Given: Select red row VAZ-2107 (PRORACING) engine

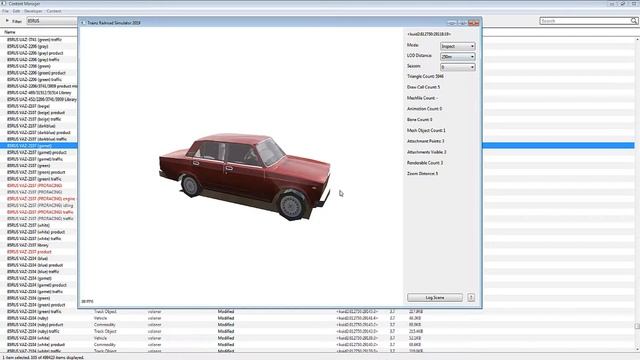Looking at the screenshot, I should click(41, 199).
